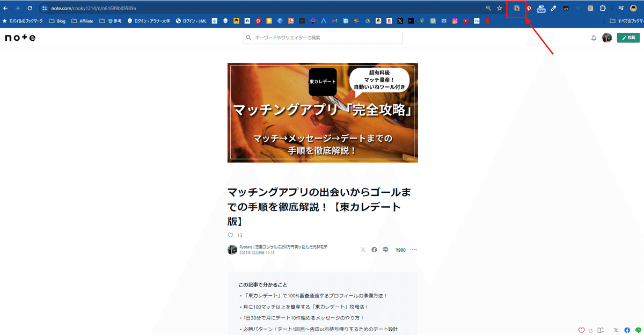The image size is (644, 335).
Task: Open the Extensions puzzle piece menu
Action: [603, 9]
